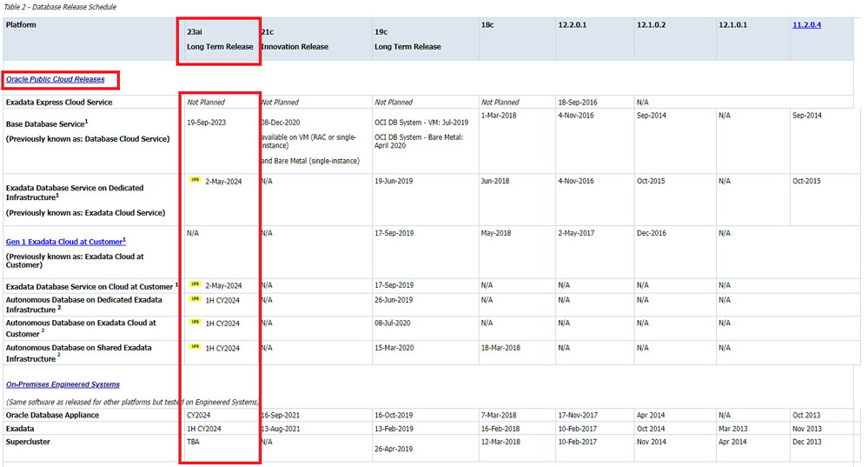Select the 'Nov 2013' cell
Viewport: 868px width, 467px height.
(x=806, y=429)
